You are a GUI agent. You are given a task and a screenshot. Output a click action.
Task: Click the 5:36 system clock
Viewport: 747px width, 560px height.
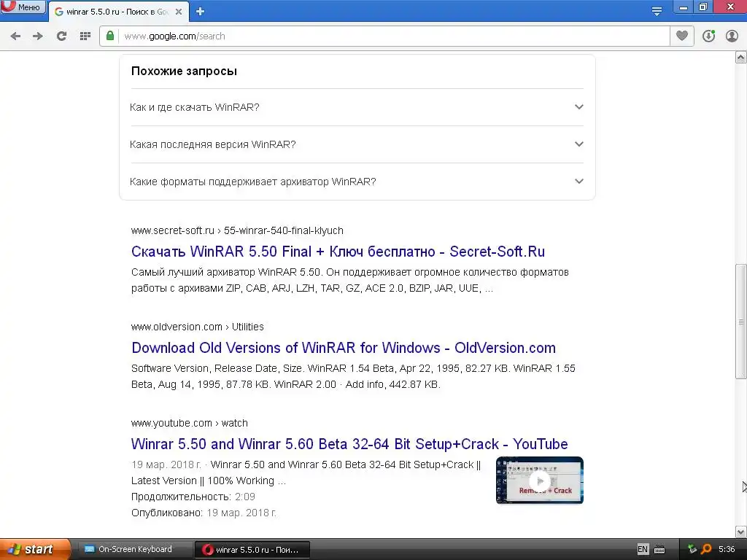click(727, 549)
